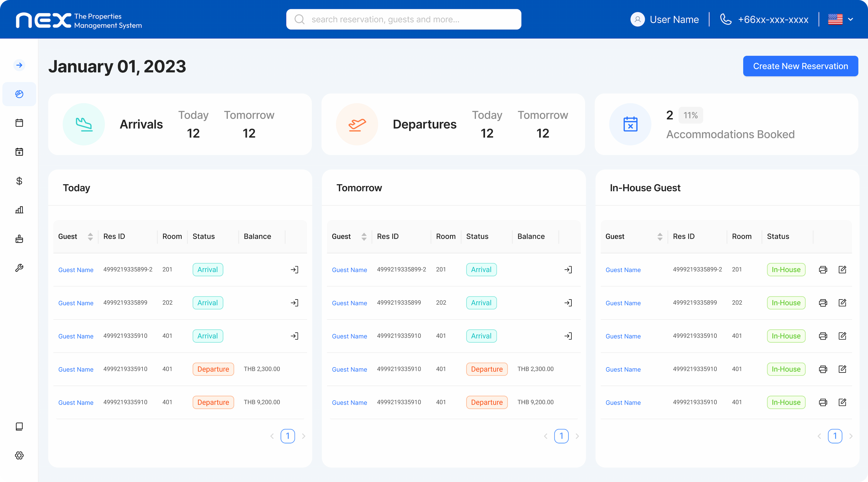Sort the Today table by Guest
The image size is (868, 482).
90,237
